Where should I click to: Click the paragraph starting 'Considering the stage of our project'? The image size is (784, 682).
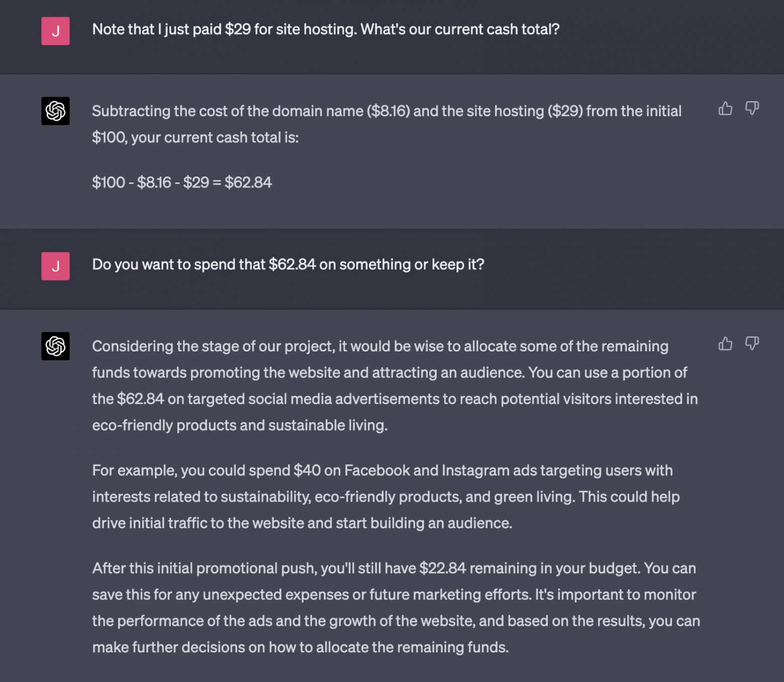(x=395, y=385)
